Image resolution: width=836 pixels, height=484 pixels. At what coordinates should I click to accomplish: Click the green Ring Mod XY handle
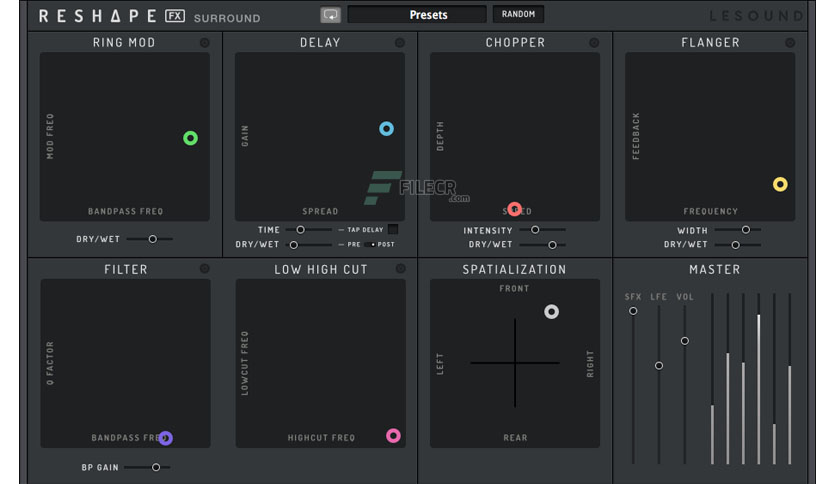point(190,138)
